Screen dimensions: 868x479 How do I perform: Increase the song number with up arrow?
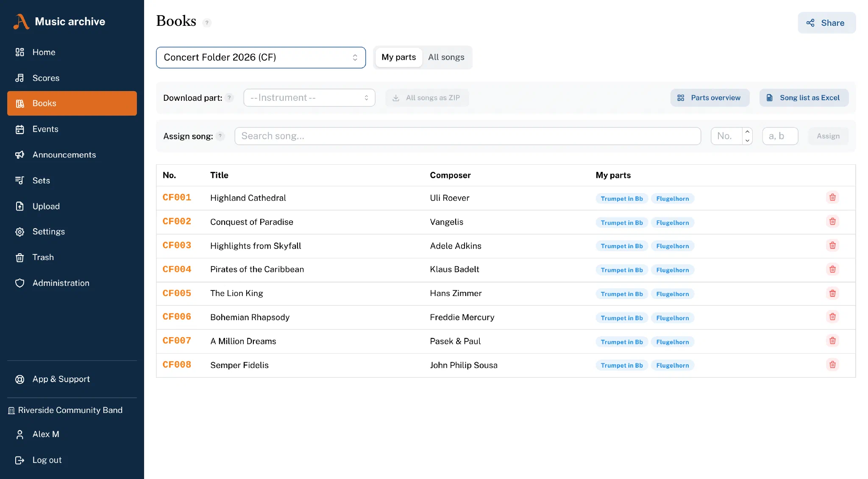click(x=747, y=132)
